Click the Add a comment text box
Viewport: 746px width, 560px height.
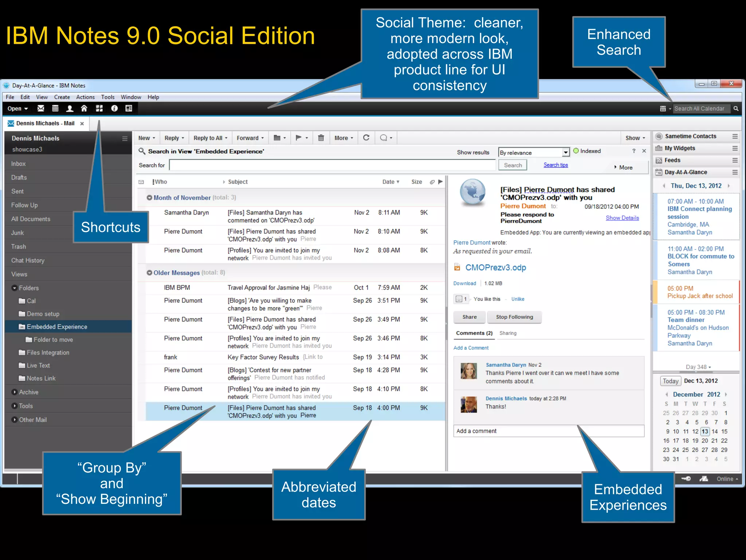[549, 431]
